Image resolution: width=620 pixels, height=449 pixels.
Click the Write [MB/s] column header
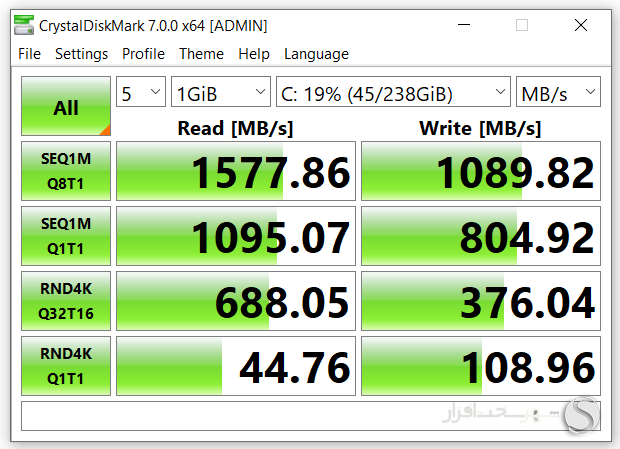[480, 128]
